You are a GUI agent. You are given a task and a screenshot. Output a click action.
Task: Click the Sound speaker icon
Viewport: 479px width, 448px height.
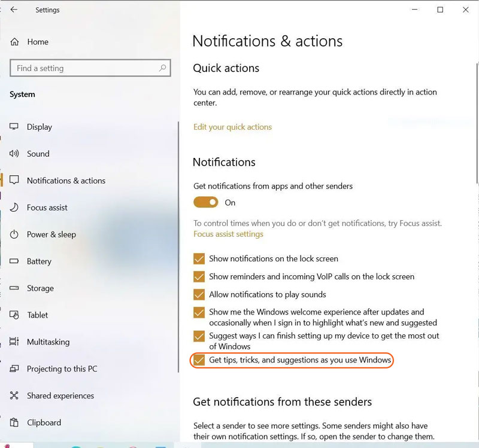point(14,154)
